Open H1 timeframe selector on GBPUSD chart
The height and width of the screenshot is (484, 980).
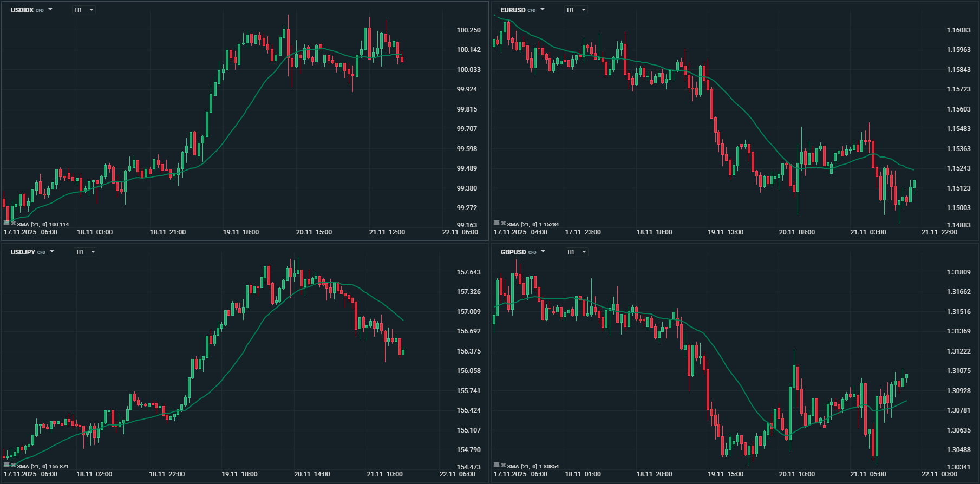[577, 252]
